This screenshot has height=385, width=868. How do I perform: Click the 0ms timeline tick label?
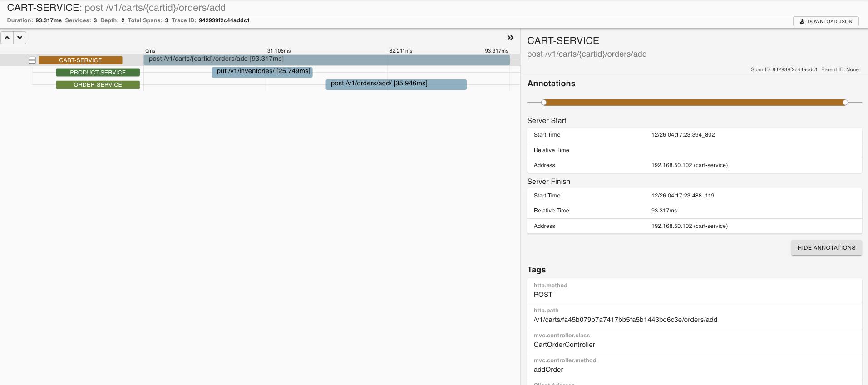(x=150, y=51)
